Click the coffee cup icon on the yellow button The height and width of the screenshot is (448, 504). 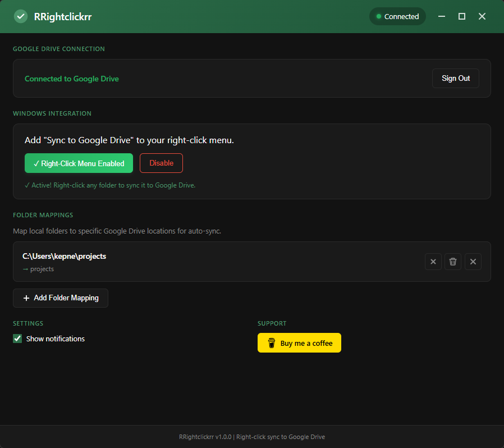tap(272, 342)
